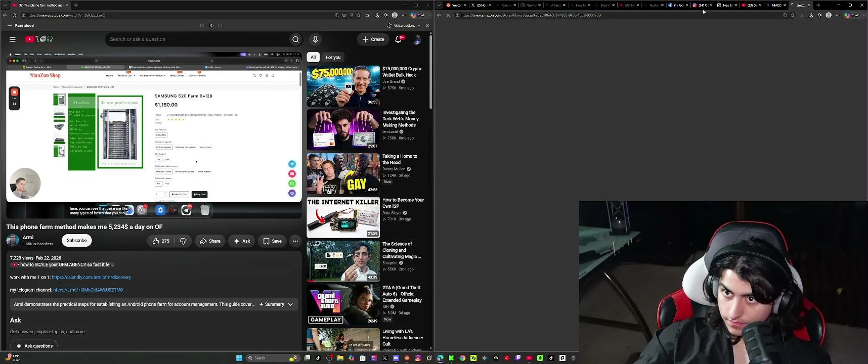
Task: Open tab list dropdown in the Amazon window
Action: pyautogui.click(x=439, y=5)
